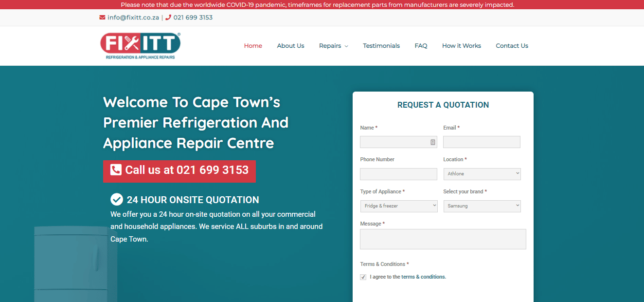Click the FIXITT logo
Viewport: 644px width, 302px height.
coord(140,46)
